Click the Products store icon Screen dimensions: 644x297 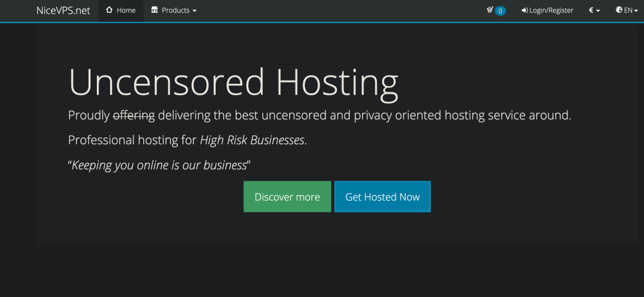[x=155, y=10]
